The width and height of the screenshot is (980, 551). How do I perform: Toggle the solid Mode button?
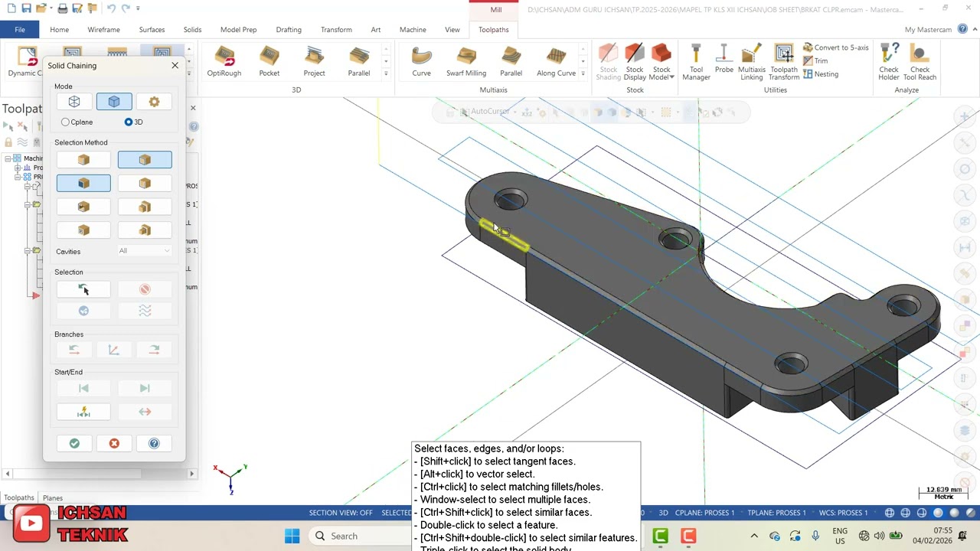[114, 102]
